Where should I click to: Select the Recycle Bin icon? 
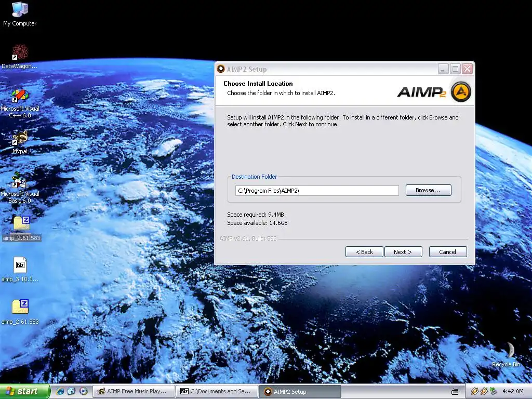tap(506, 355)
